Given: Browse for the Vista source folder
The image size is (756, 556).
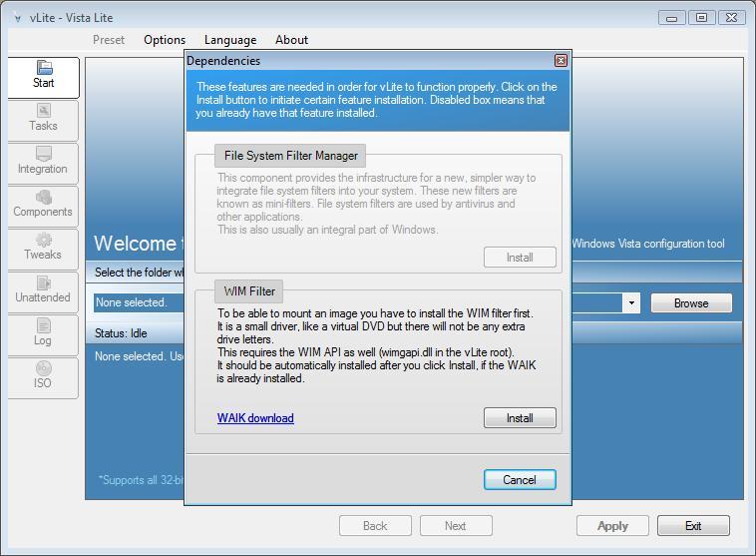Looking at the screenshot, I should [691, 303].
